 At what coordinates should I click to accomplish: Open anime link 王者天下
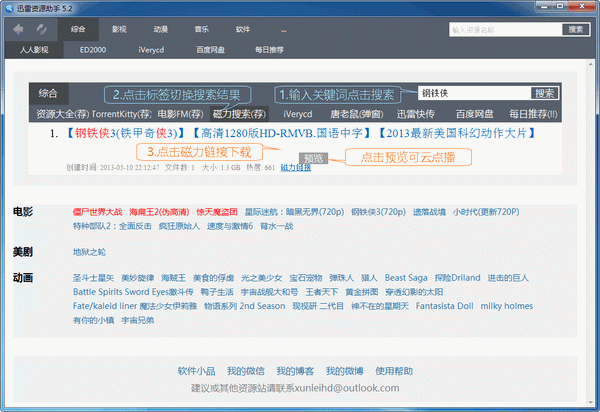322,292
